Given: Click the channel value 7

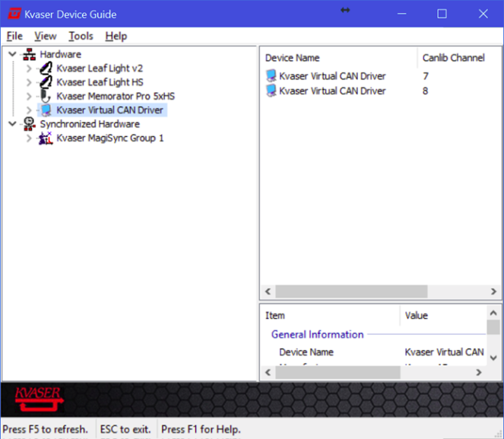Looking at the screenshot, I should 426,76.
